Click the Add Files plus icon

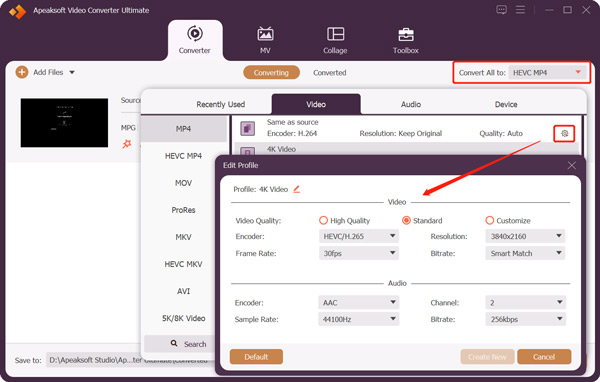tap(22, 72)
